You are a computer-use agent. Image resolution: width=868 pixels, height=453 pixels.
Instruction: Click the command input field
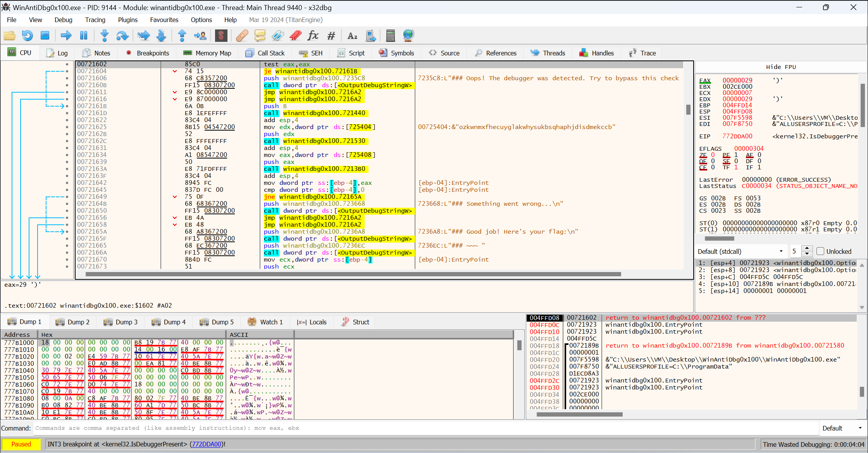(425, 428)
